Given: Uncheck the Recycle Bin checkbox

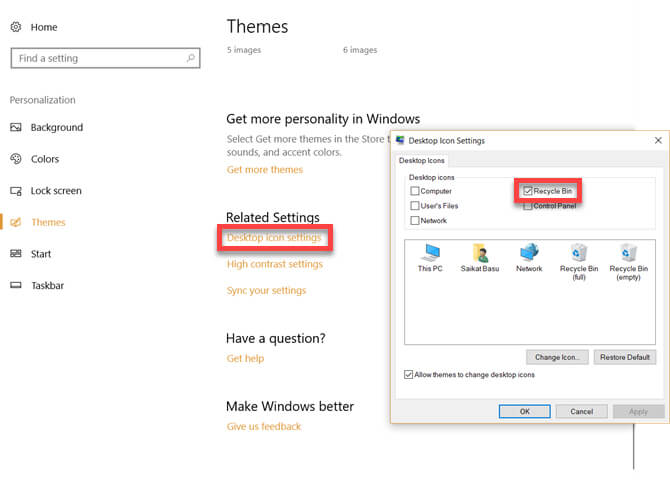Looking at the screenshot, I should (528, 191).
